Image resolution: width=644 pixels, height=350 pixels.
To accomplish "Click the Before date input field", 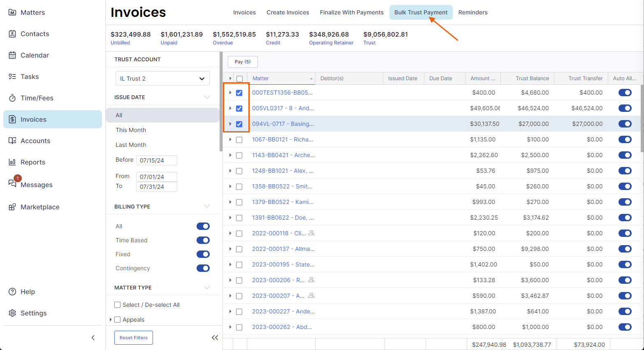I will pos(156,160).
